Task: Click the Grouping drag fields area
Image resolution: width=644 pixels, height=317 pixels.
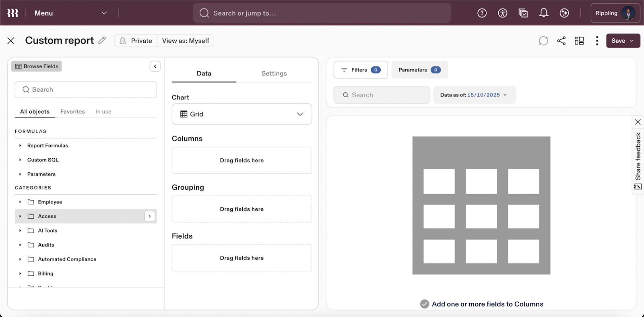Action: click(242, 209)
